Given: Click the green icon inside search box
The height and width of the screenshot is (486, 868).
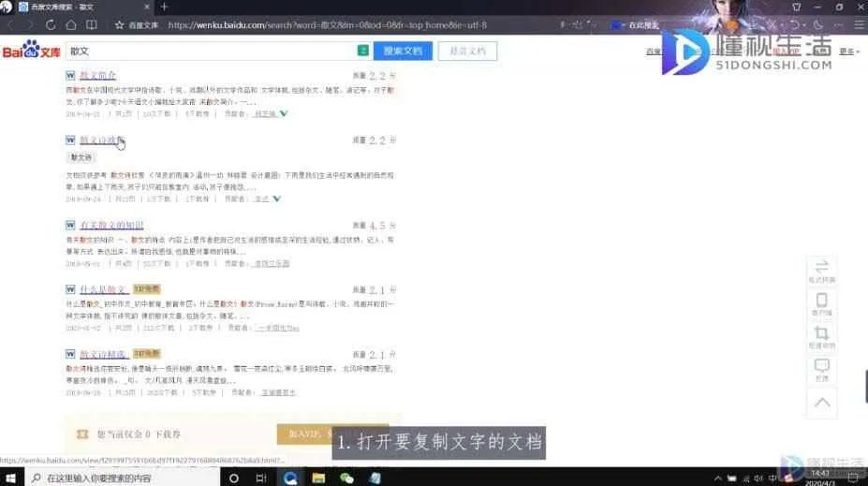Looking at the screenshot, I should [x=362, y=51].
